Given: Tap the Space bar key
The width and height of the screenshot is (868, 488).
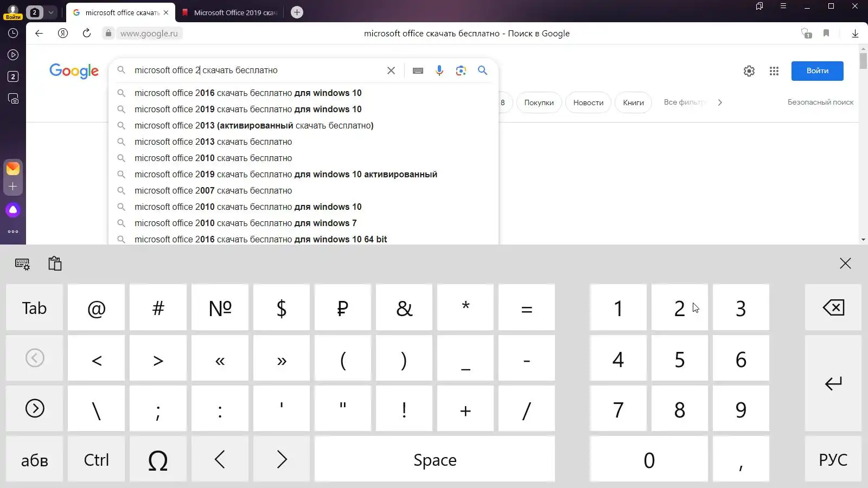Looking at the screenshot, I should [435, 460].
